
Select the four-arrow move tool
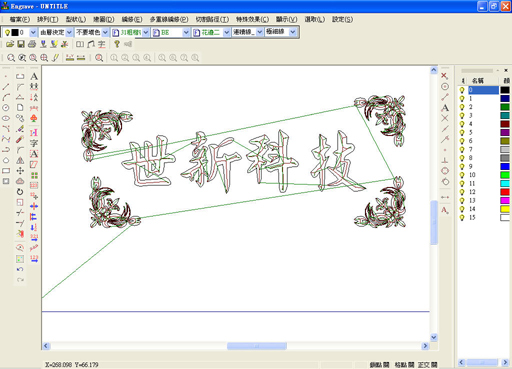[x=20, y=171]
